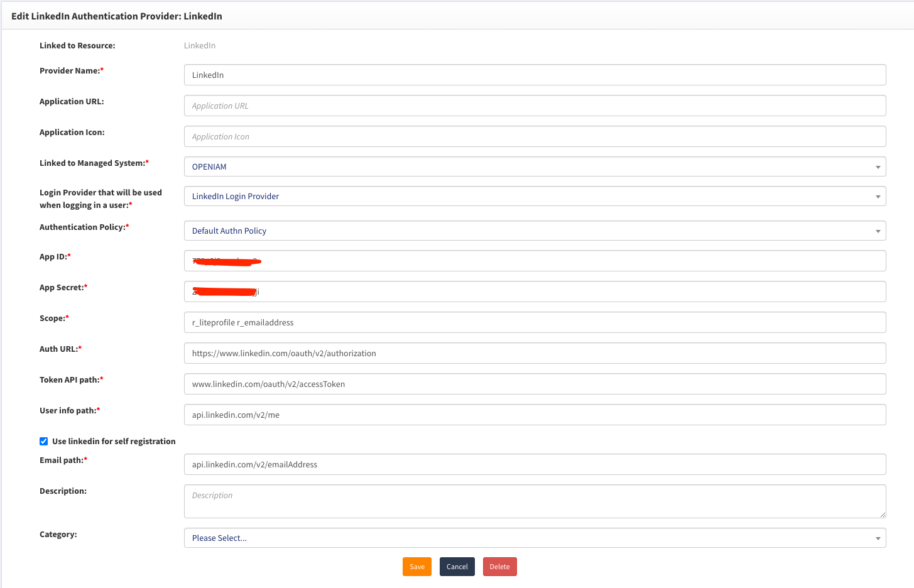Viewport: 914px width, 588px height.
Task: Focus the Provider Name input field
Action: coord(535,75)
